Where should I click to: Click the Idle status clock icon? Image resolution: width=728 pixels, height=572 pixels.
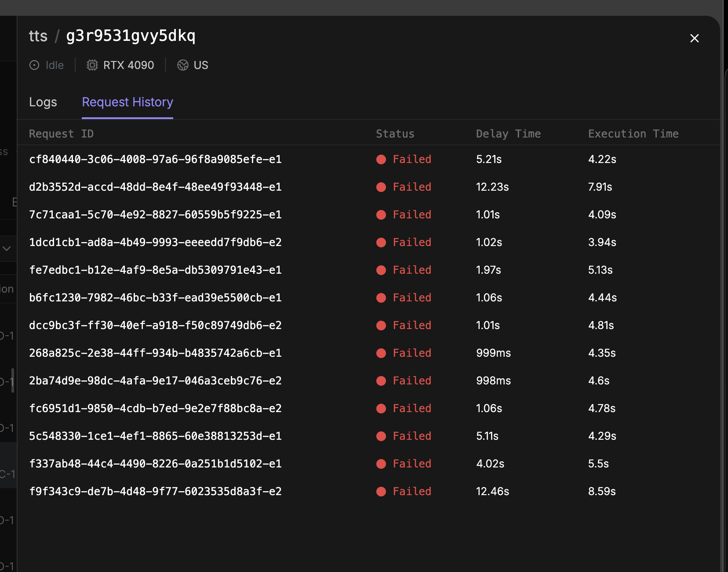34,65
